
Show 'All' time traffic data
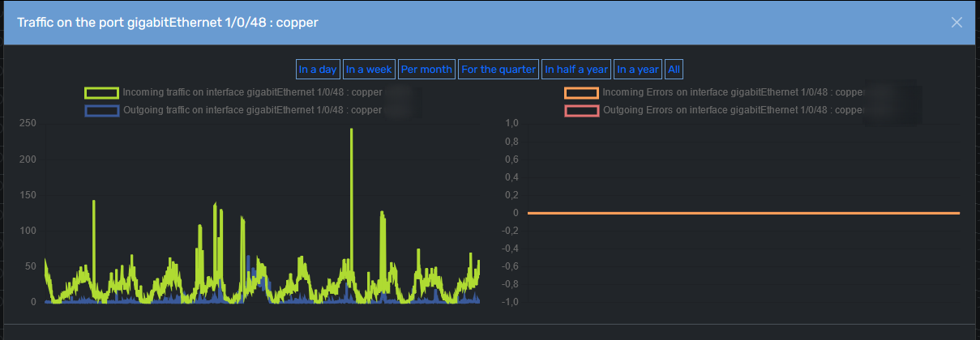(x=674, y=70)
